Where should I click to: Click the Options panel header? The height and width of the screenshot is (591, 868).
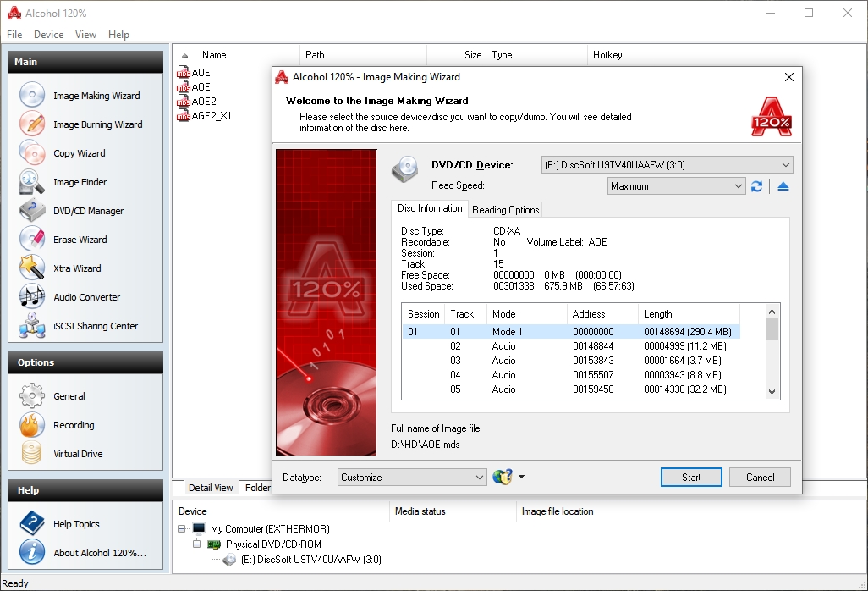85,362
